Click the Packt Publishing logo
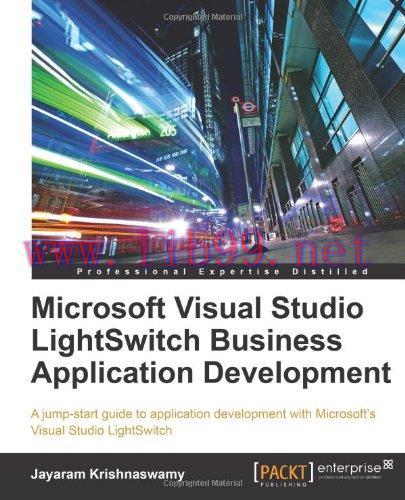Viewport: 405px width, 500px height. [284, 474]
